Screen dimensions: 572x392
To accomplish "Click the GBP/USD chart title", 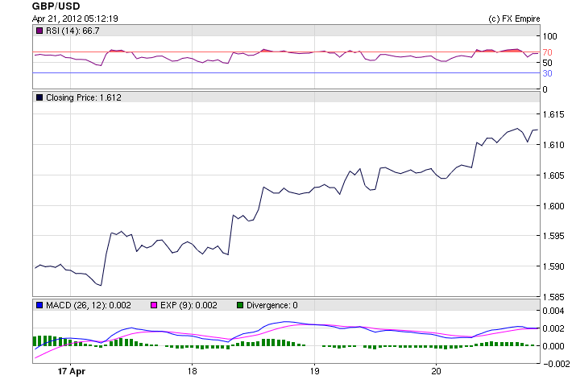I will pyautogui.click(x=56, y=6).
